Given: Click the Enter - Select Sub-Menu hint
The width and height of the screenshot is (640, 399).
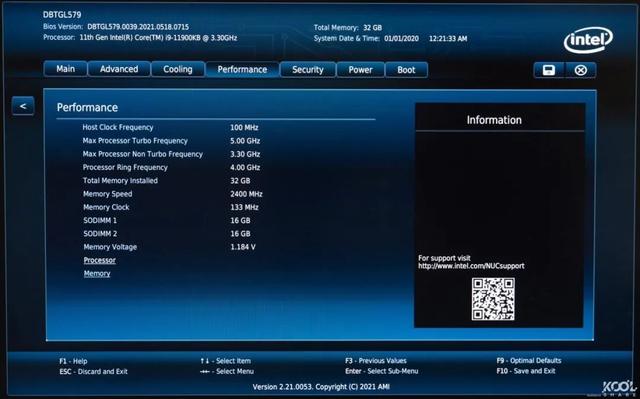Looking at the screenshot, I should (381, 371).
